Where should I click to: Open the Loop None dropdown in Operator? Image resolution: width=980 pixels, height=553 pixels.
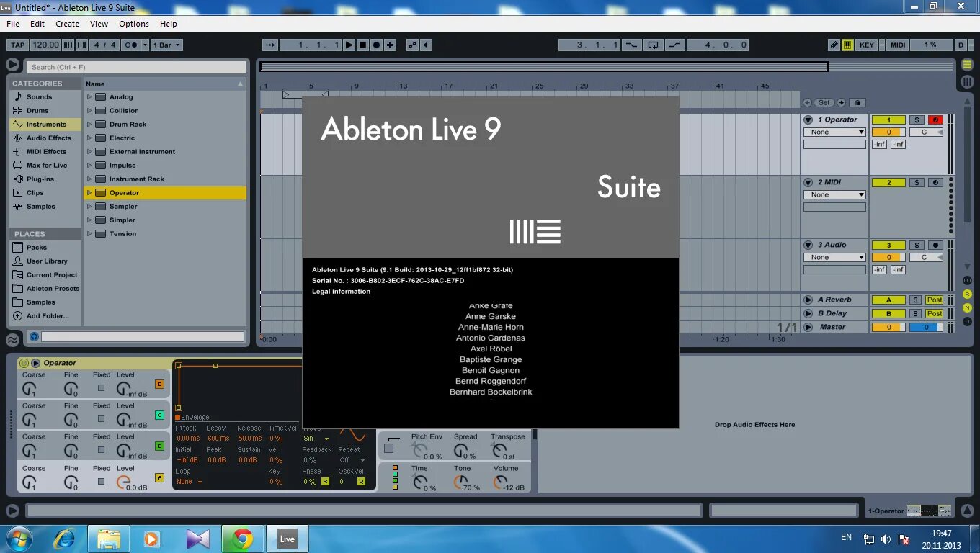coord(190,482)
